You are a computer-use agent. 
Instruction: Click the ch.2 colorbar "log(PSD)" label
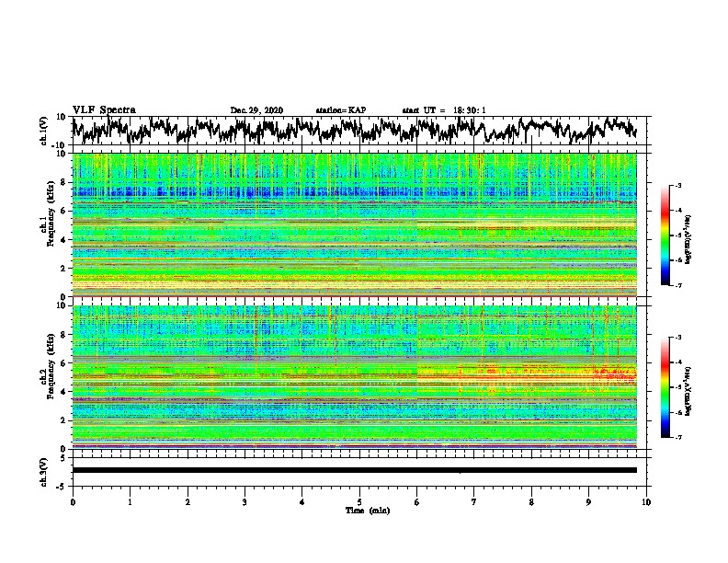tap(688, 392)
